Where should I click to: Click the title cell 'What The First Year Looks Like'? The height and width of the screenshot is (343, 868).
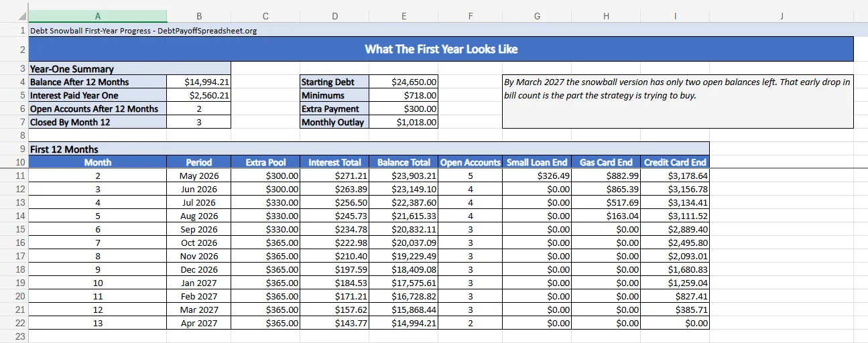(x=441, y=49)
